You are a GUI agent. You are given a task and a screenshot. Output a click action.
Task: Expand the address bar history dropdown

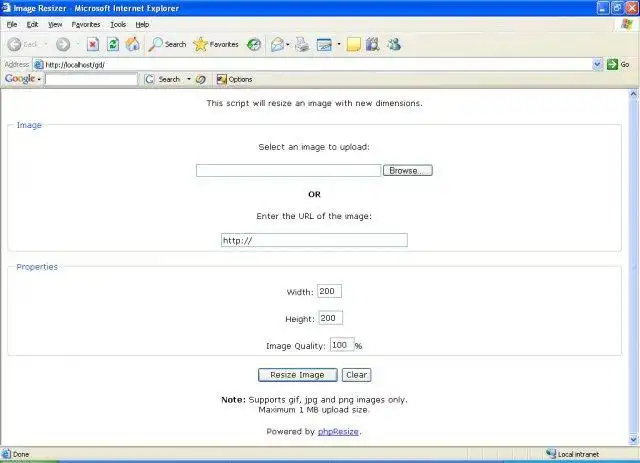(597, 65)
